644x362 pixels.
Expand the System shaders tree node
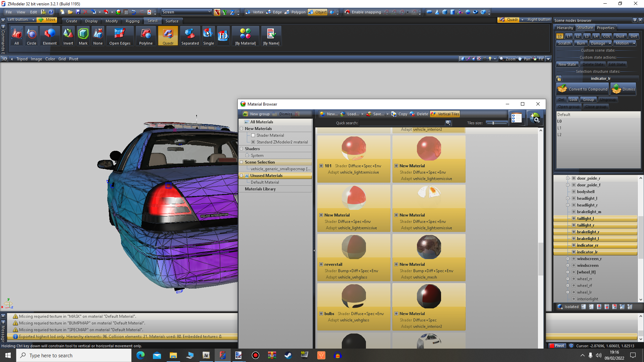pos(247,156)
